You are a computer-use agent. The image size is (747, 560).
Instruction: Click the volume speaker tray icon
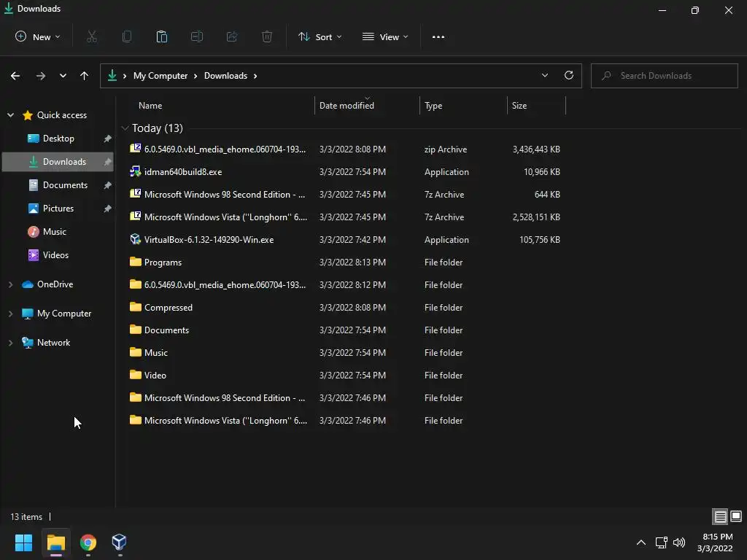coord(679,542)
